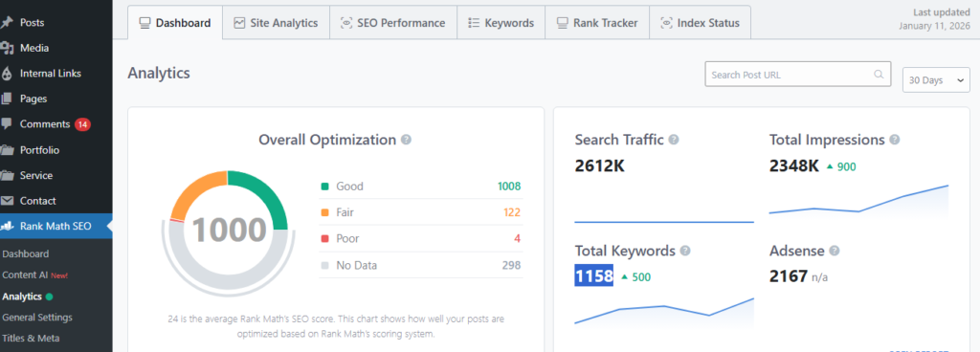This screenshot has height=352, width=980.
Task: Click the Search Post URL field
Action: pyautogui.click(x=798, y=75)
